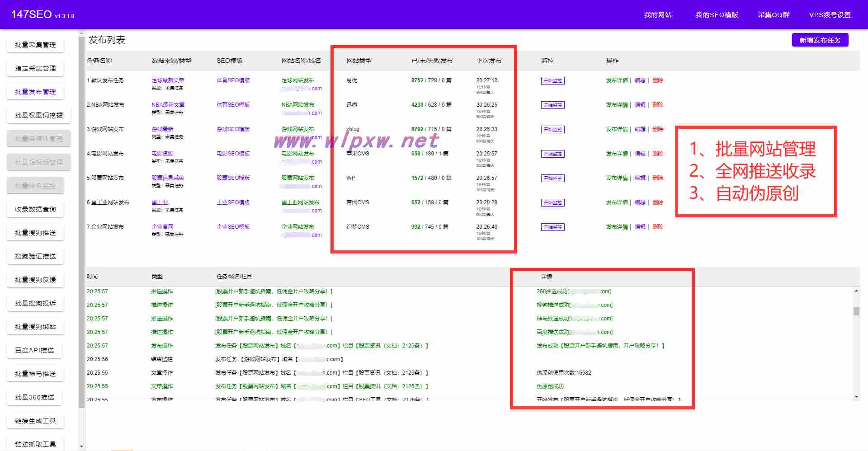The width and height of the screenshot is (868, 451).
Task: Click 搜狗验证推送 sidebar button
Action: coord(35,256)
